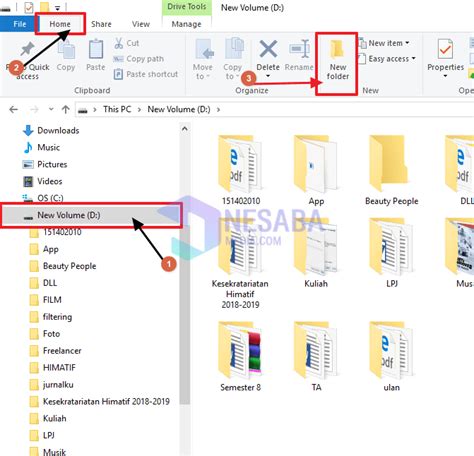Viewport: 474px width, 456px height.
Task: Switch to the Home ribbon tab
Action: click(60, 24)
